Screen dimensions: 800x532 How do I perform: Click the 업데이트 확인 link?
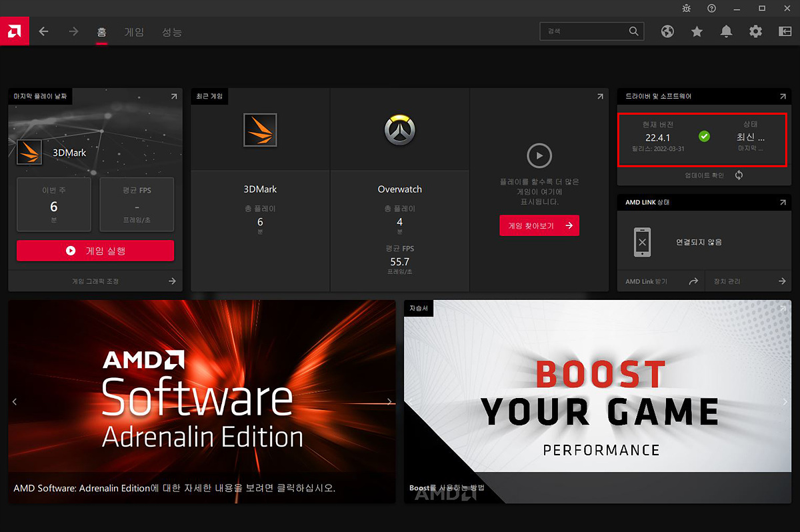704,175
